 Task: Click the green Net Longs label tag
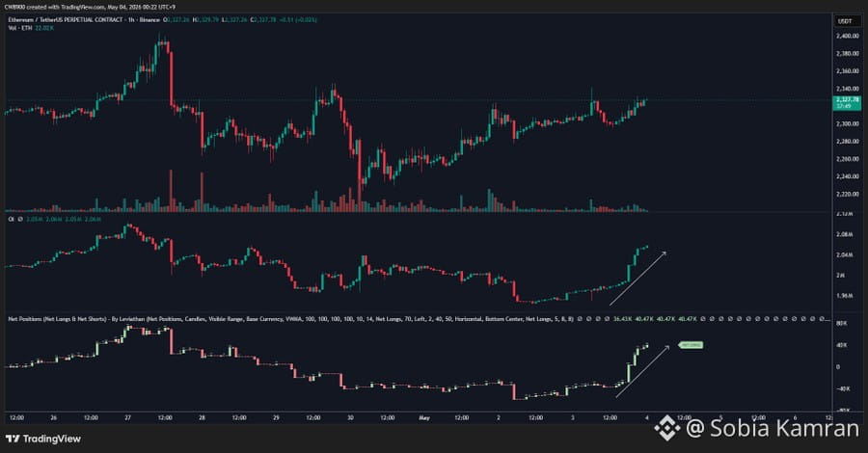[691, 345]
